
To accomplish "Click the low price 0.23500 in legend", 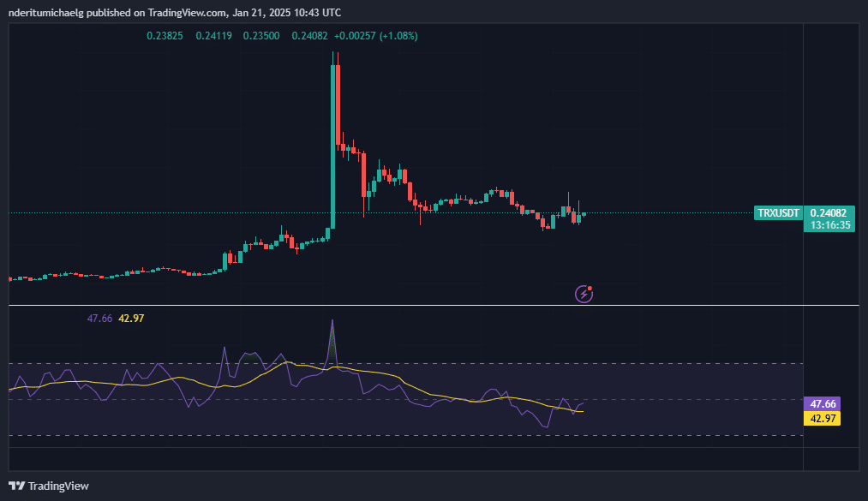I will [x=260, y=36].
